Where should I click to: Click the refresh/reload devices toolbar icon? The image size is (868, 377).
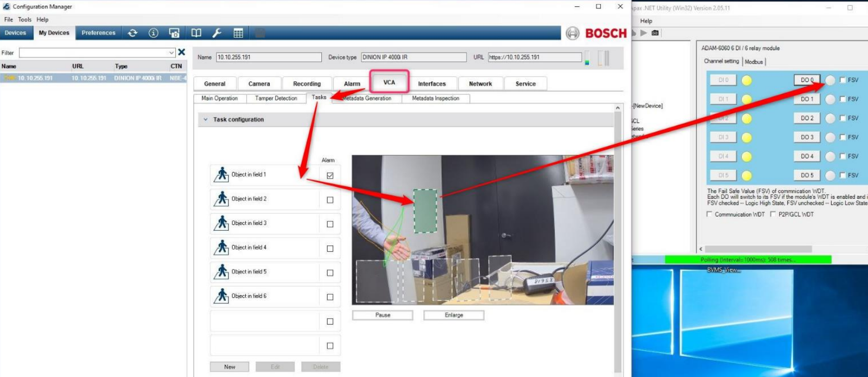[132, 33]
